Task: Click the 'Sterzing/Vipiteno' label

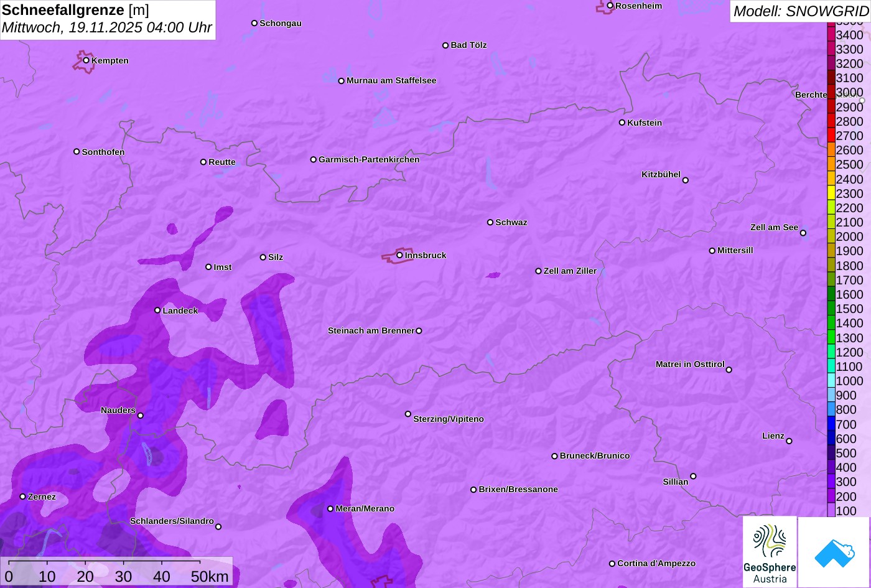Action: (449, 419)
